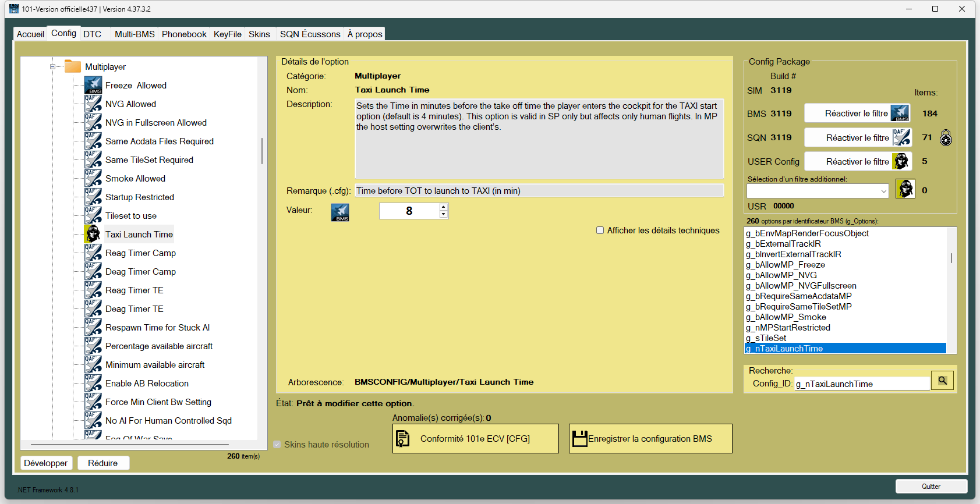Select g_bRequireSameAcdataMP in the list
Viewport: 980px width, 504px height.
point(799,296)
